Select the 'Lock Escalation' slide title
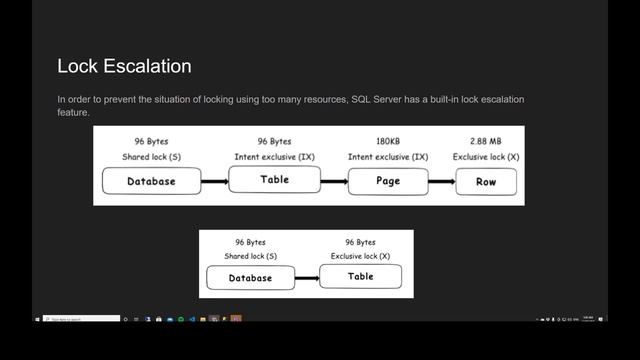The image size is (640, 360). tap(124, 66)
